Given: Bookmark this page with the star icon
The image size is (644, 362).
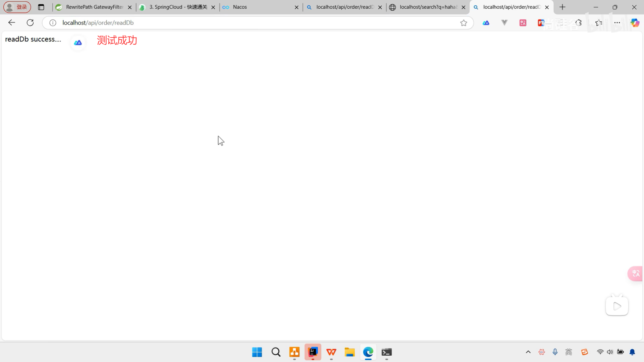Looking at the screenshot, I should 464,23.
